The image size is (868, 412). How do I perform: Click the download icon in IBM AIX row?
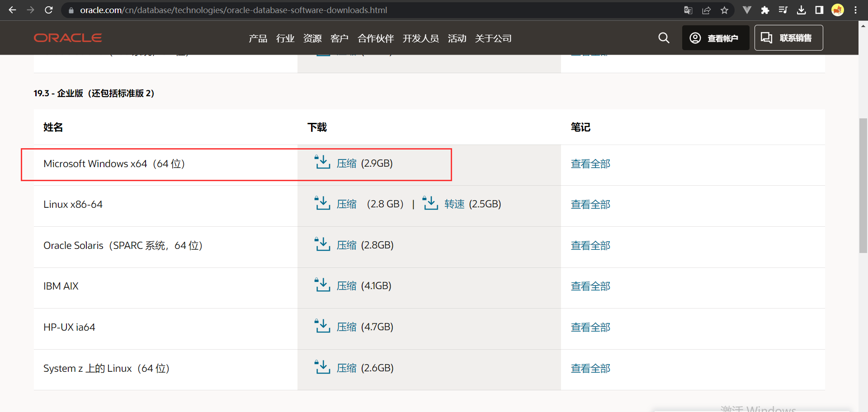point(322,285)
